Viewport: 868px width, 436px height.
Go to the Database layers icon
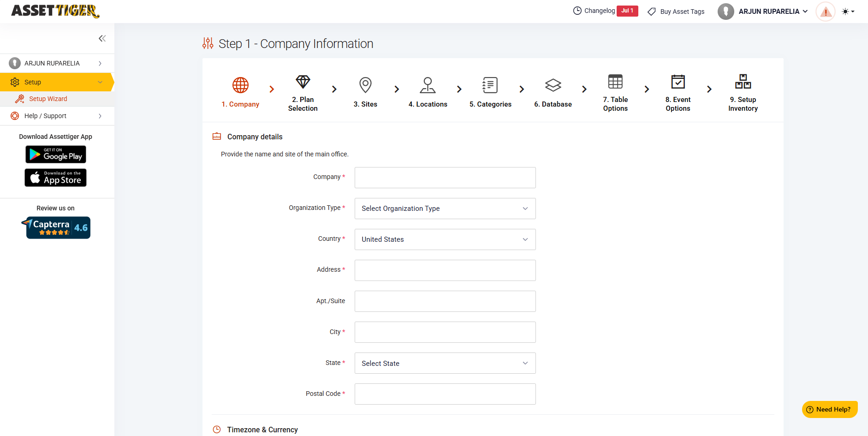[x=553, y=85]
